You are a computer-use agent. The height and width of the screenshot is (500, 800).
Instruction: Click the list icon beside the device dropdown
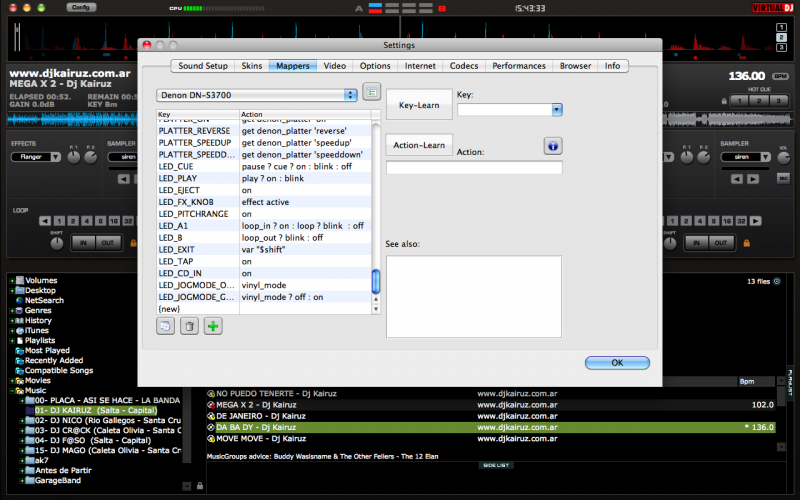click(x=371, y=93)
